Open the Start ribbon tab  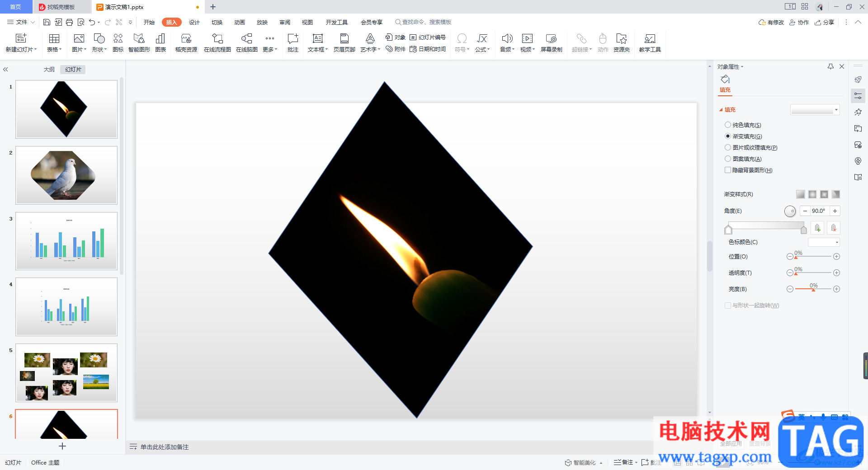tap(149, 22)
